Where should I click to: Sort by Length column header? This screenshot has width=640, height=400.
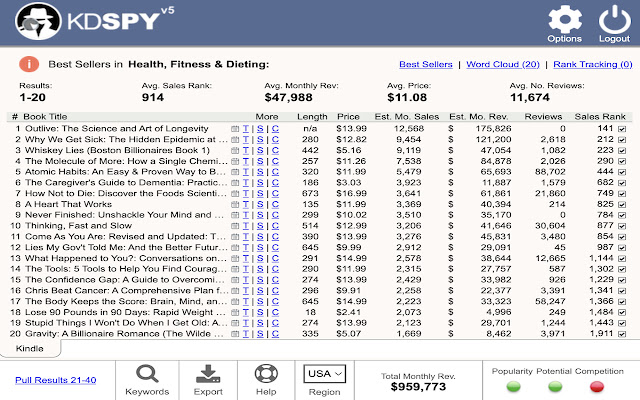[x=312, y=117]
